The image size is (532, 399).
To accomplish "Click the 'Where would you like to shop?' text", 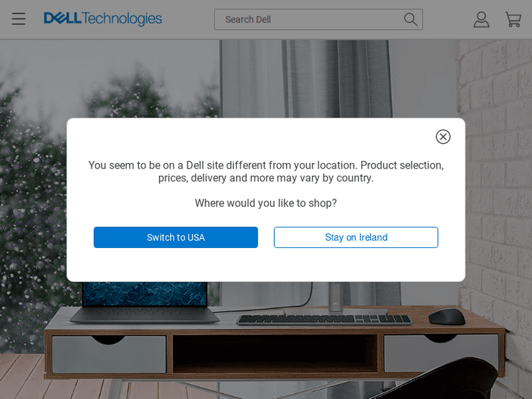I will pos(266,203).
